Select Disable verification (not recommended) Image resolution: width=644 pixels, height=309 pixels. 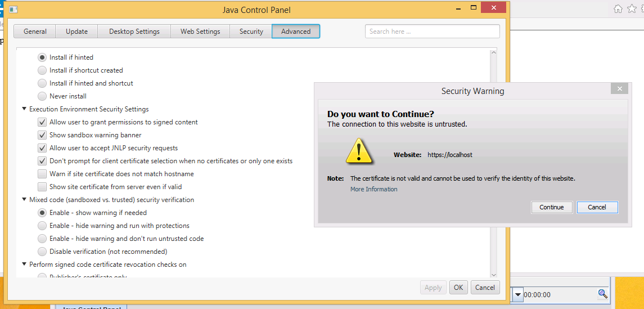coord(42,252)
